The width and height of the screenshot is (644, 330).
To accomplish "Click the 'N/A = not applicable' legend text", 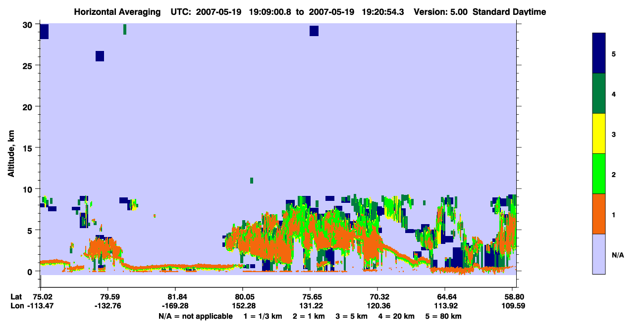I will click(196, 316).
